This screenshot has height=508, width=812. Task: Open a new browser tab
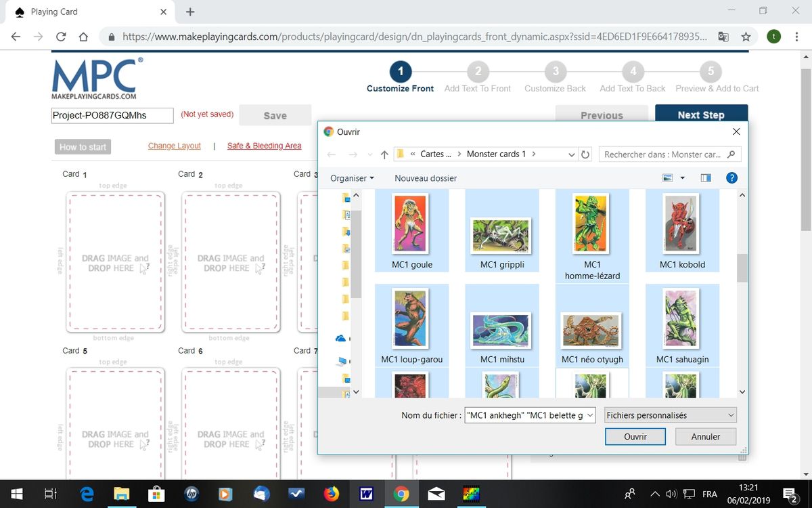tap(190, 12)
